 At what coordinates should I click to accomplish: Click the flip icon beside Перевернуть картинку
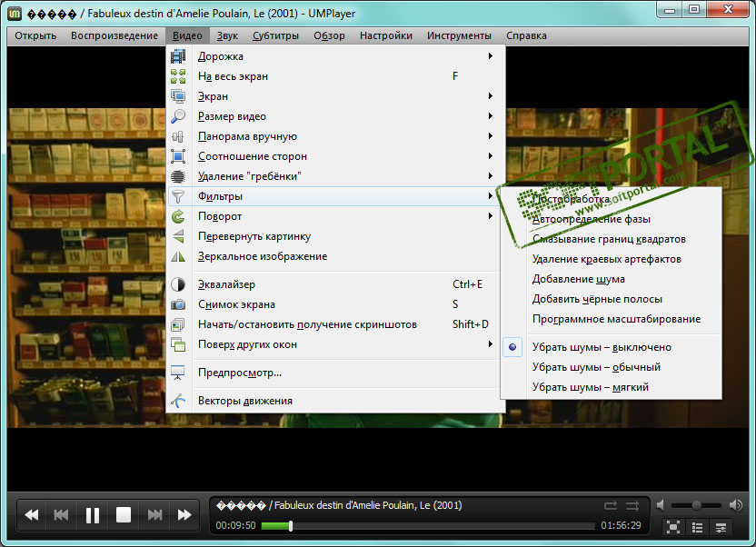pyautogui.click(x=178, y=236)
